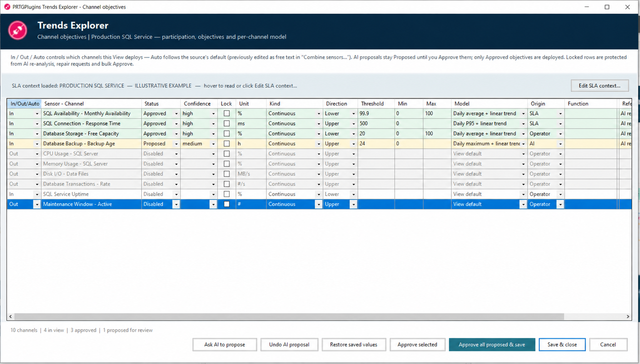Click the Function column header
This screenshot has width=640, height=364.
point(591,104)
